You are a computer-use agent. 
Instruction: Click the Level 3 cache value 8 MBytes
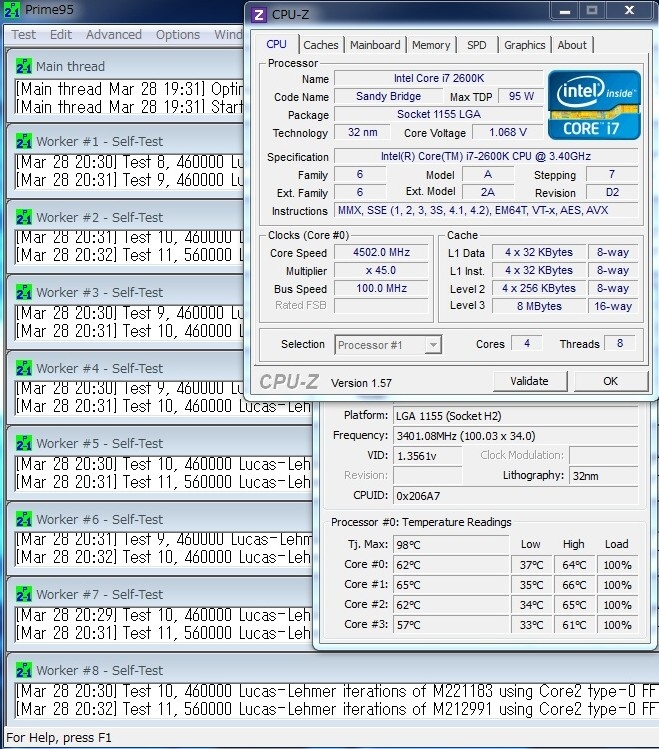539,306
